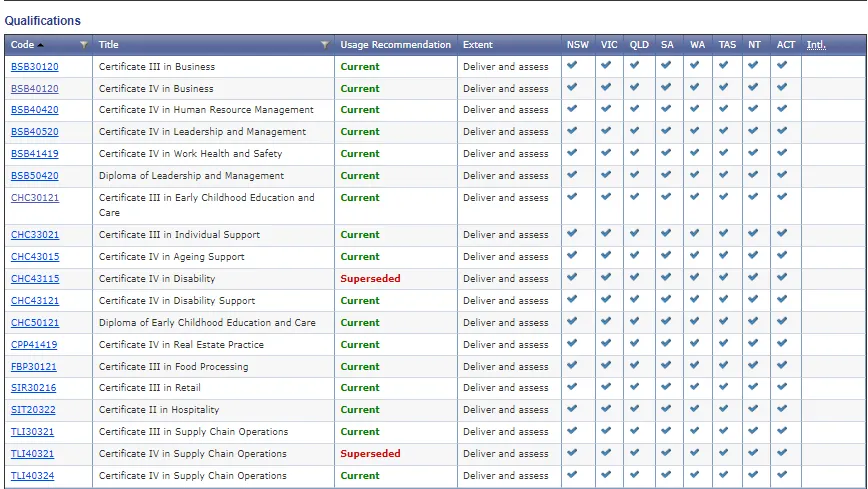Open the Title column filter icon
Image resolution: width=868 pixels, height=489 pixels.
325,45
